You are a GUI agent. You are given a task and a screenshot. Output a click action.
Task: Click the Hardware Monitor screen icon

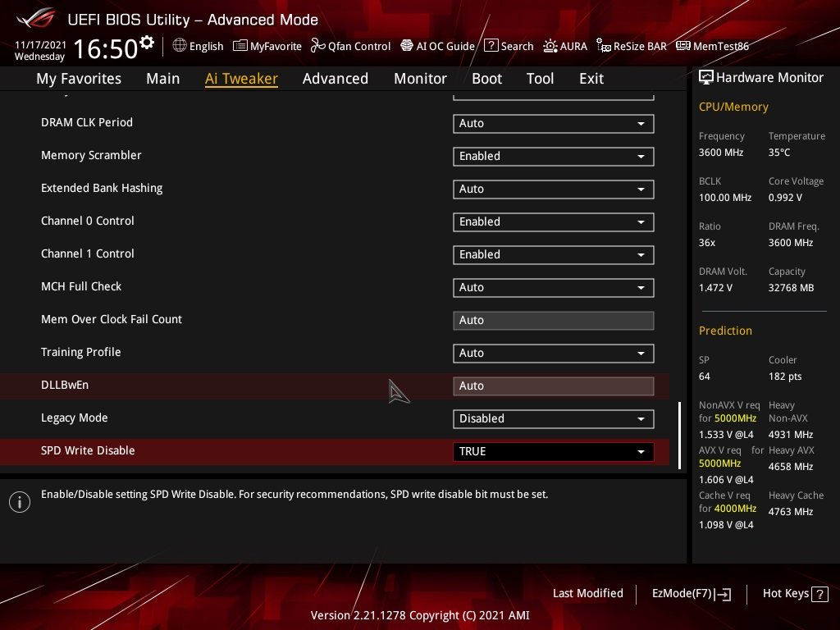tap(706, 78)
